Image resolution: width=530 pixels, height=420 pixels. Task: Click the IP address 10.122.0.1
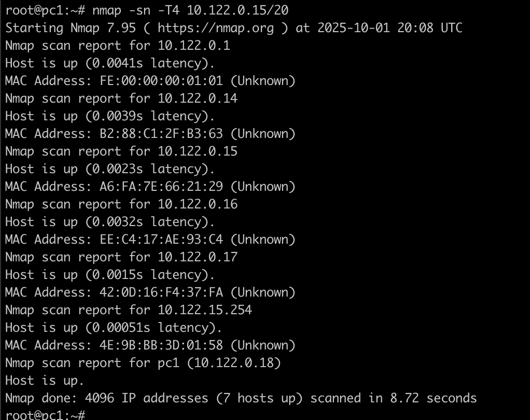point(194,46)
